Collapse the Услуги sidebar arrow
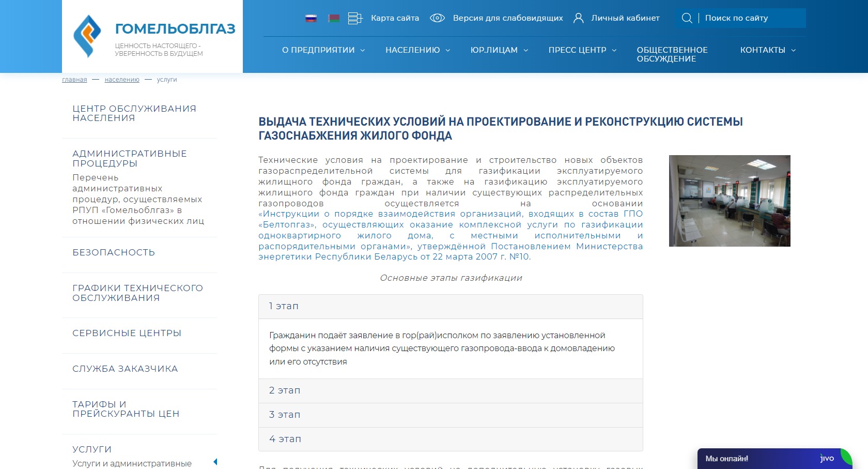This screenshot has width=868, height=469. [215, 462]
